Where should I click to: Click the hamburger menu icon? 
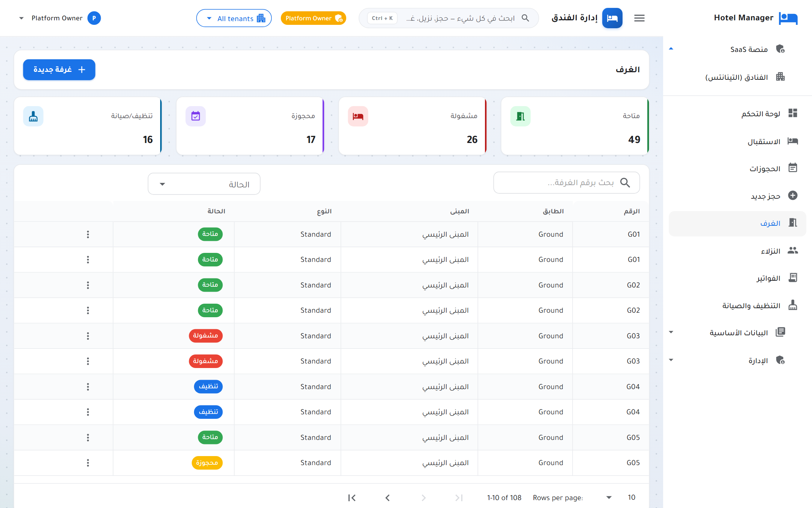[x=639, y=18]
